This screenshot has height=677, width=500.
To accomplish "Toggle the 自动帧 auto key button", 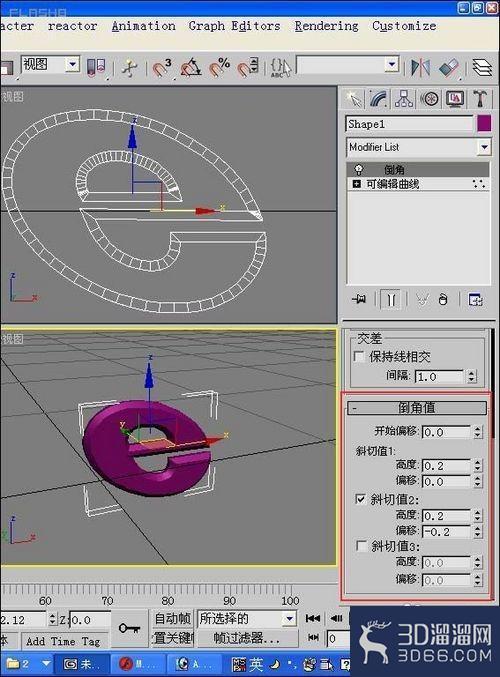I will tap(172, 618).
